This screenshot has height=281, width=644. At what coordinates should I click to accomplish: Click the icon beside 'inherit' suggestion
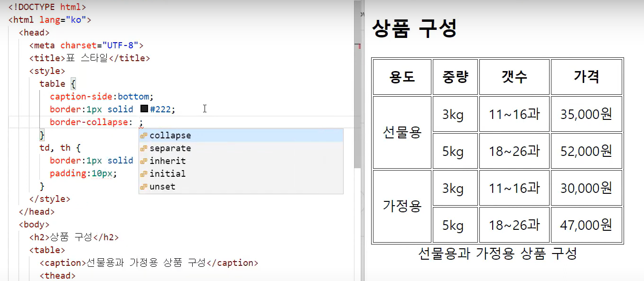tap(144, 161)
